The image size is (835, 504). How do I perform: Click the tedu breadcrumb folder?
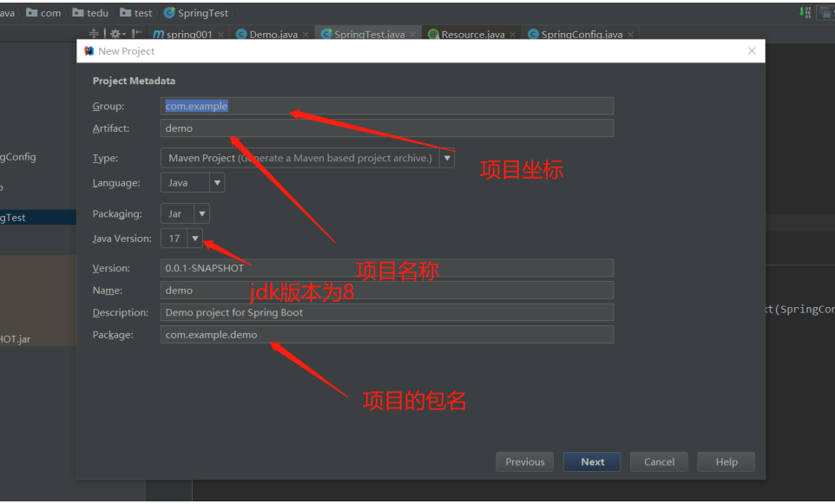(90, 13)
